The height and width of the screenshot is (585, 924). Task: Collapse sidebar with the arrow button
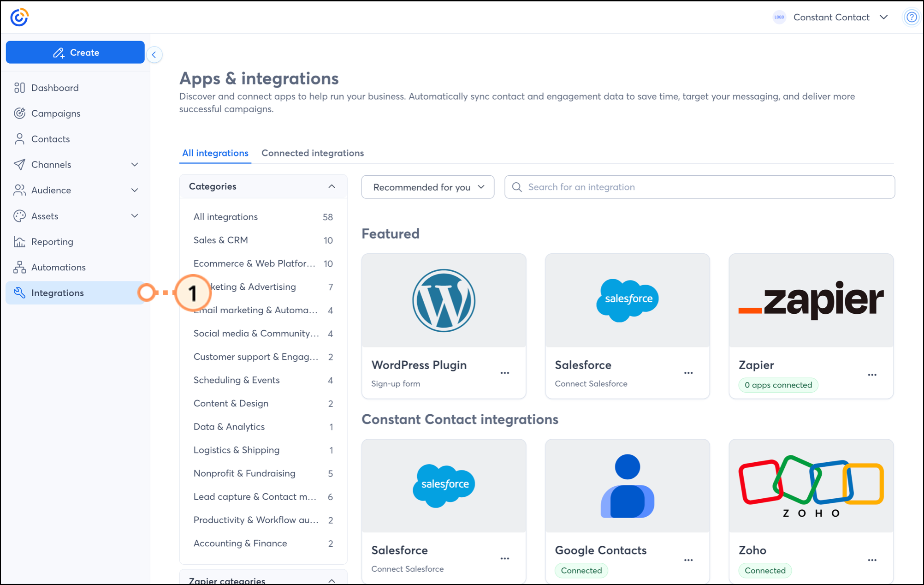point(154,55)
